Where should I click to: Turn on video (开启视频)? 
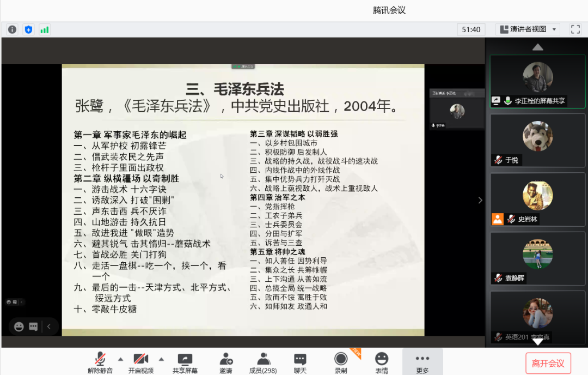141,362
